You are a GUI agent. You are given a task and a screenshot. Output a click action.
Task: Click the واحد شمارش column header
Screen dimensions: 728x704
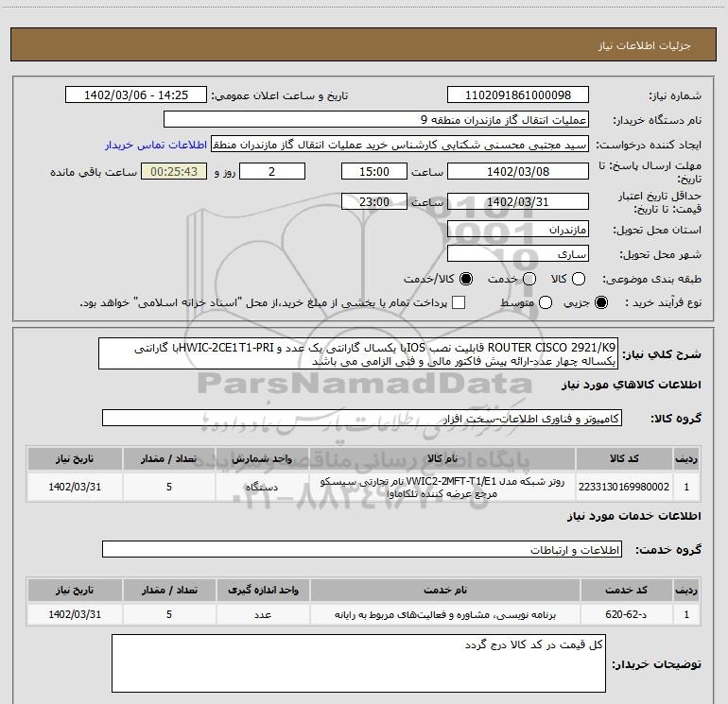262,458
